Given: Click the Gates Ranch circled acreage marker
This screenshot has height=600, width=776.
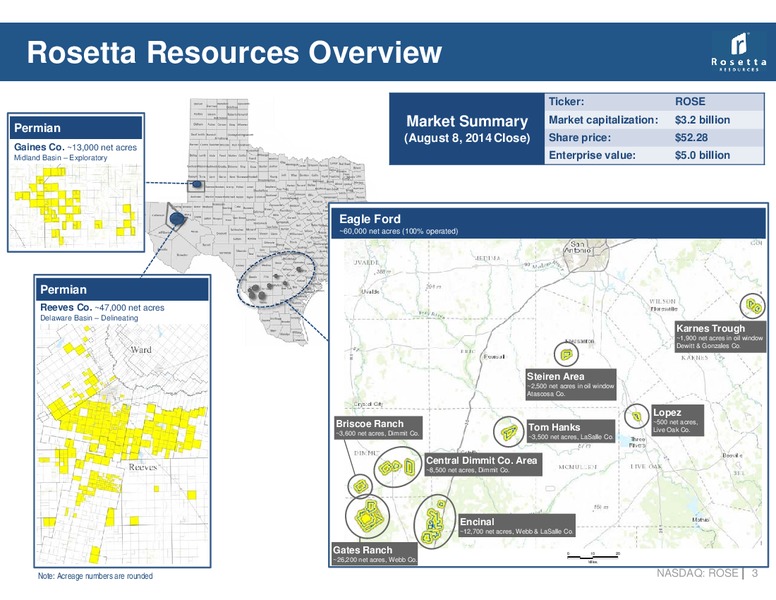Looking at the screenshot, I should pos(367,517).
